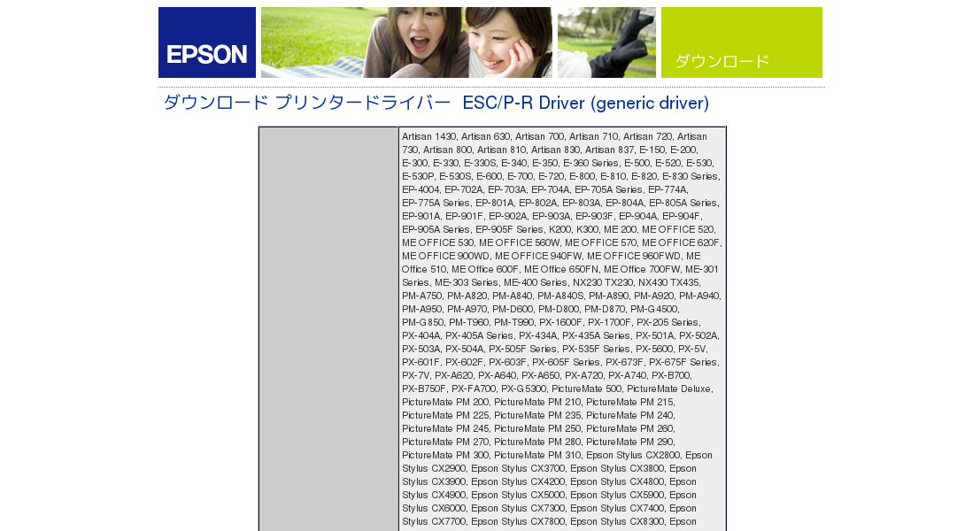Image resolution: width=980 pixels, height=531 pixels.
Task: Click the EPSON logo
Action: 207,42
